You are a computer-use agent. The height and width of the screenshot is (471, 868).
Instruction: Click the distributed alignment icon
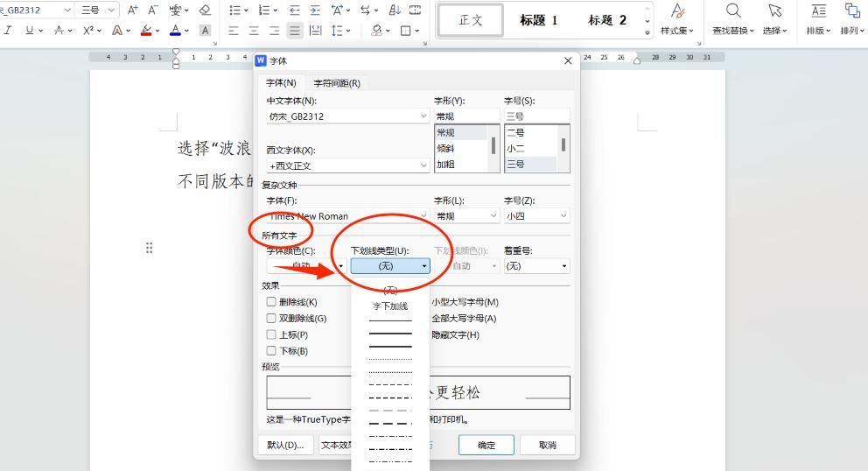pos(316,31)
